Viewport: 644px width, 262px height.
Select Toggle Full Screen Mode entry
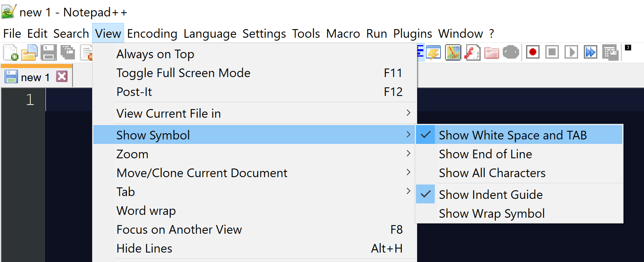183,73
